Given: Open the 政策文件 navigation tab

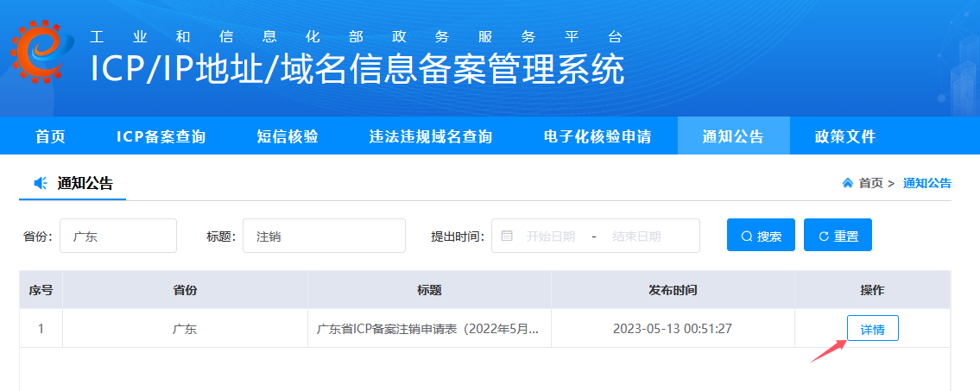Looking at the screenshot, I should 845,136.
